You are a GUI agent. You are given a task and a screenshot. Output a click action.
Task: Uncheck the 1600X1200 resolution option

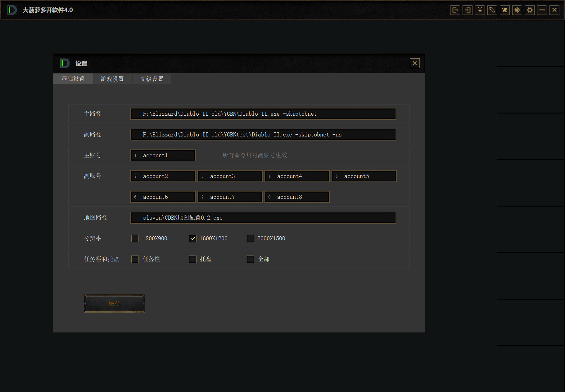coord(193,238)
